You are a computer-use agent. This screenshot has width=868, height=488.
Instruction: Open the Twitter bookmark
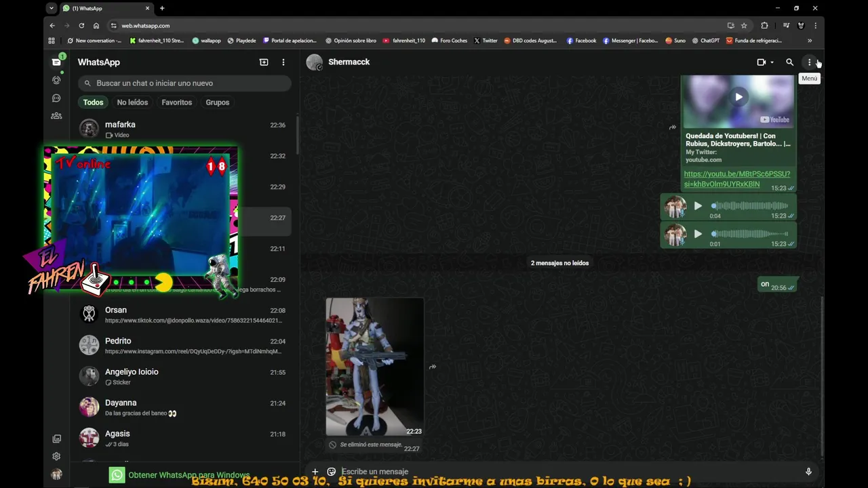(486, 41)
